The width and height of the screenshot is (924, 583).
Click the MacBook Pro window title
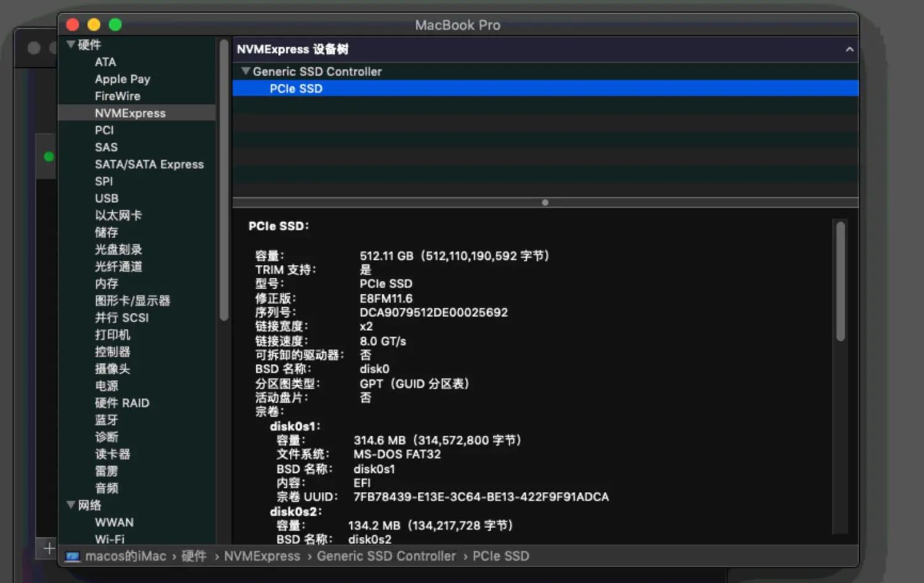tap(458, 25)
